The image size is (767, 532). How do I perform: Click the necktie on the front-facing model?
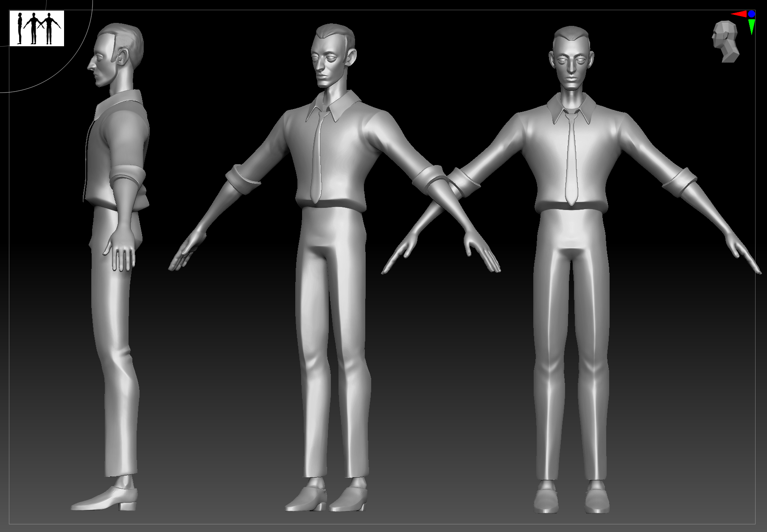572,157
